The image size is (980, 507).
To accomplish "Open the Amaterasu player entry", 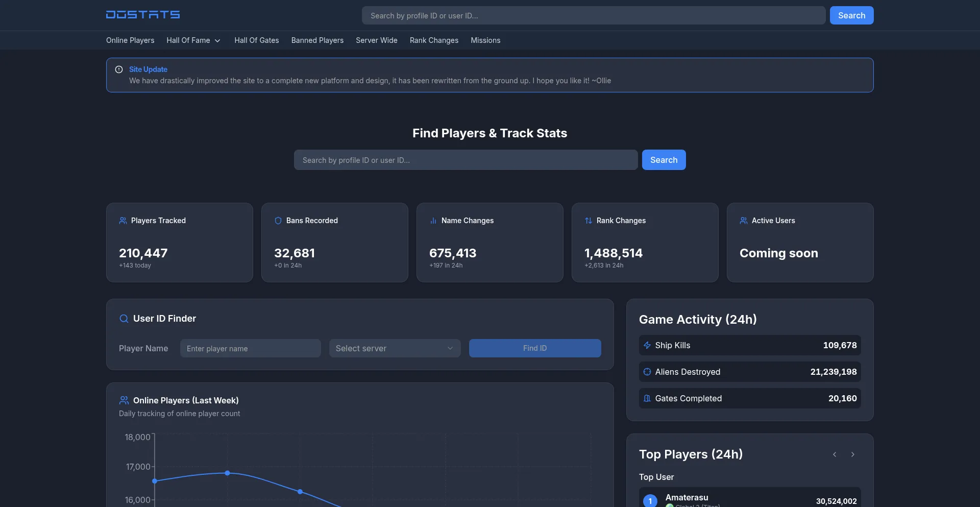I will pyautogui.click(x=750, y=498).
